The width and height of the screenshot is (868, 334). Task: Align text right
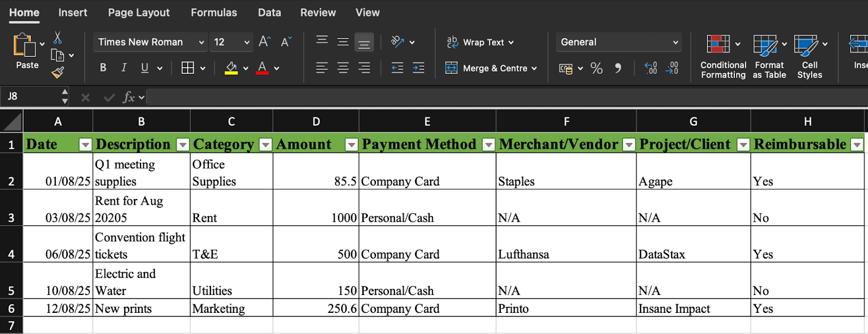click(x=364, y=68)
